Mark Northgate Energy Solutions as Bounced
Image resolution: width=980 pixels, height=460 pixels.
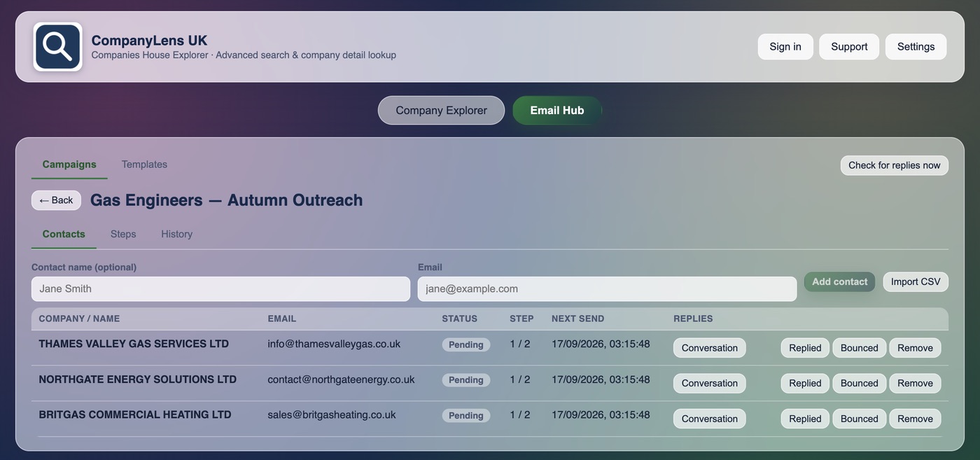tap(860, 383)
